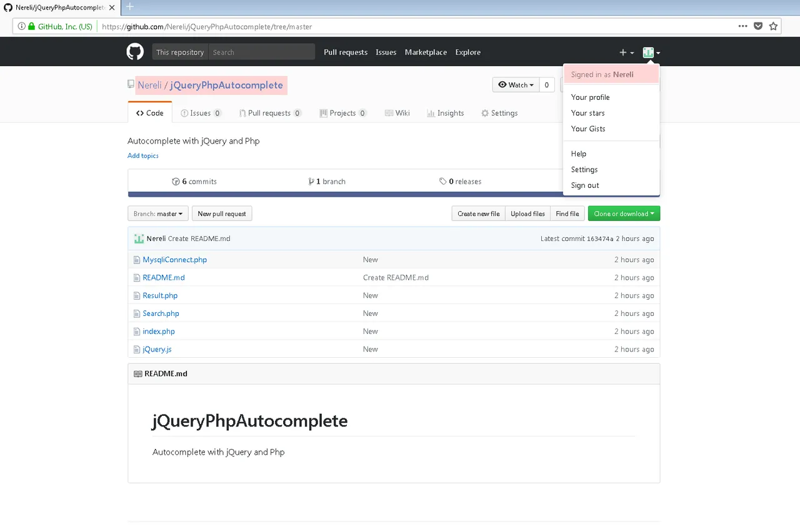
Task: Select Your Gists from user menu
Action: [611, 129]
